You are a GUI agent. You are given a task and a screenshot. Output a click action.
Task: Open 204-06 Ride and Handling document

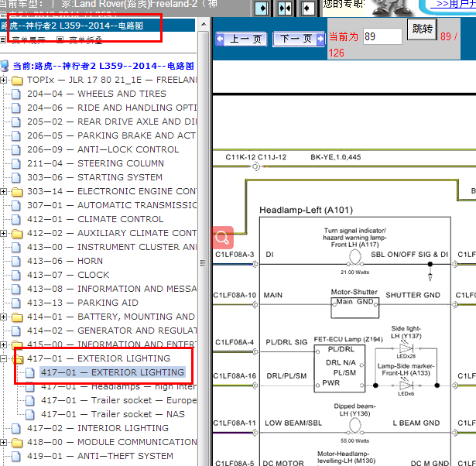[111, 108]
